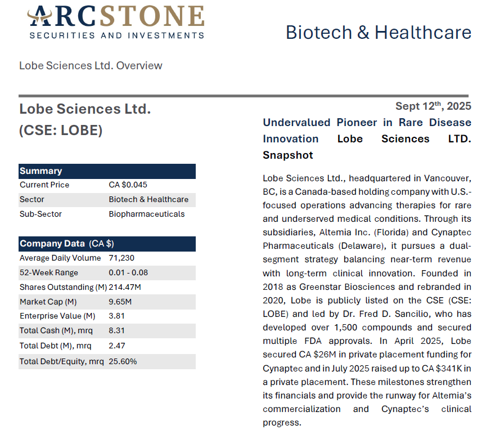Click the Securities and Investments tagline
Viewport: 495px width, 448px height.
click(116, 35)
